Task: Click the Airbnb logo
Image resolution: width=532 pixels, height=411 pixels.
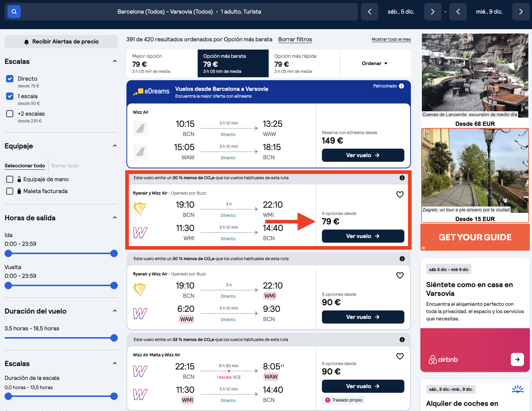Action: point(443,360)
